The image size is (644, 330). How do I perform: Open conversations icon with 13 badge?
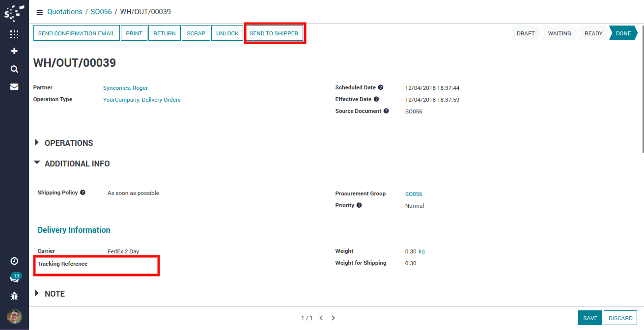click(14, 278)
